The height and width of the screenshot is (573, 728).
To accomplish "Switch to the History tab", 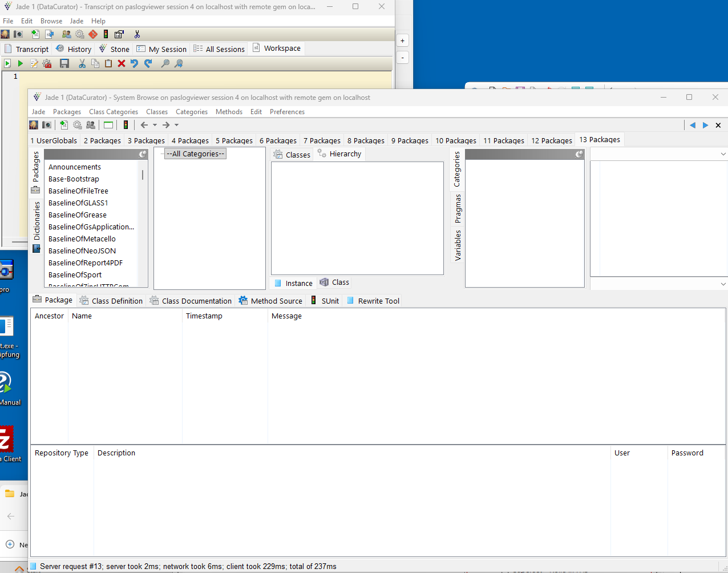I will pyautogui.click(x=74, y=49).
